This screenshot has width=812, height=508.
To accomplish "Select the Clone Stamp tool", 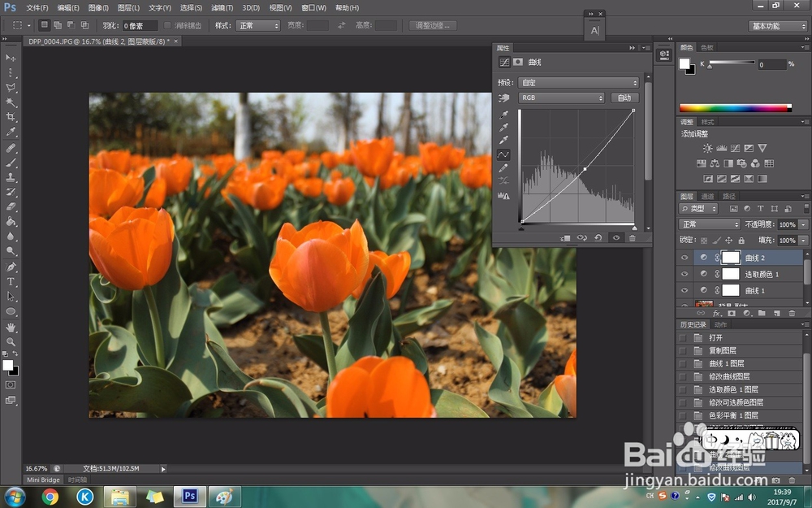I will pyautogui.click(x=11, y=176).
